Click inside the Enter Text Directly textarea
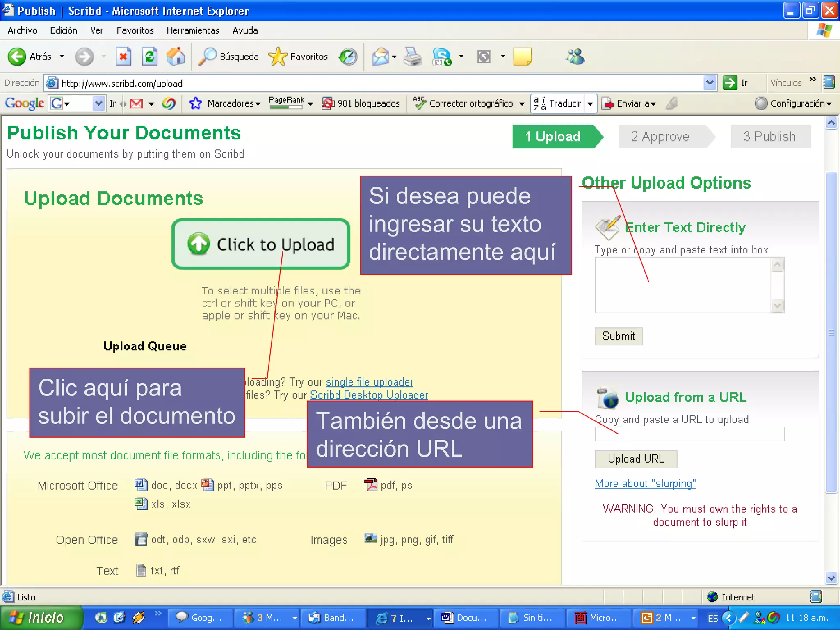The width and height of the screenshot is (840, 630). click(683, 285)
